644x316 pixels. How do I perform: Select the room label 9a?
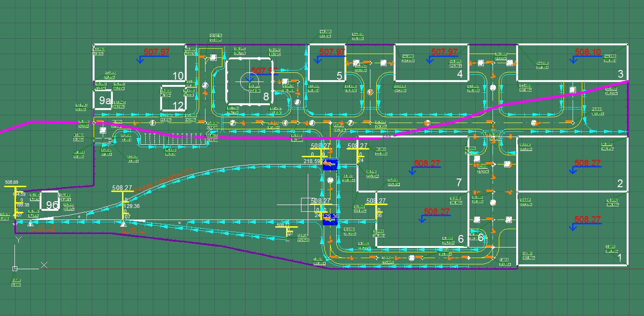coord(105,100)
